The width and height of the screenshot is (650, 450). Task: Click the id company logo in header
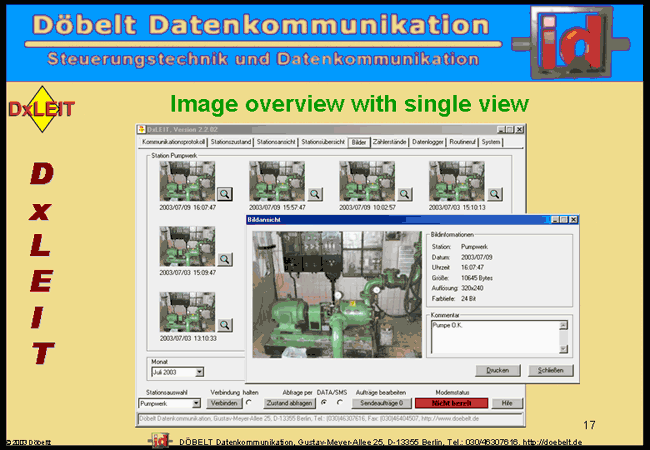point(571,42)
